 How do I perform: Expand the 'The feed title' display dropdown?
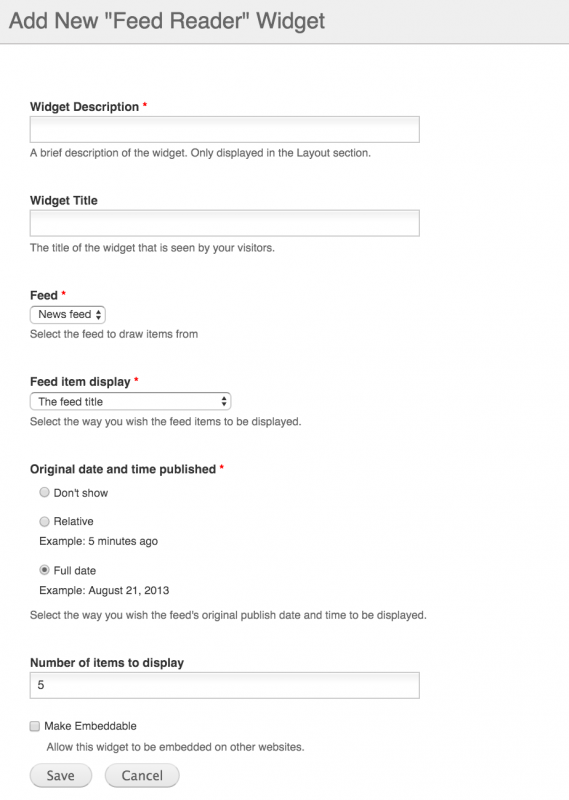(131, 402)
